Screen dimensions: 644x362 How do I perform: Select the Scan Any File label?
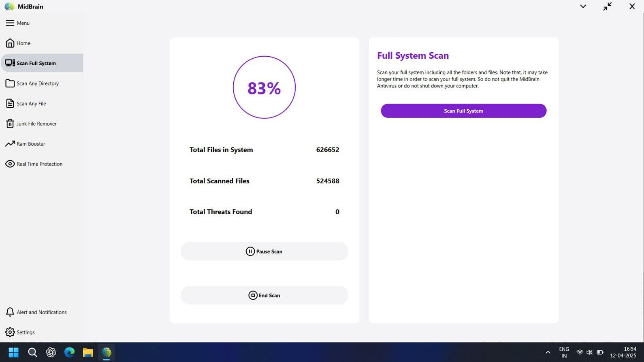click(31, 104)
